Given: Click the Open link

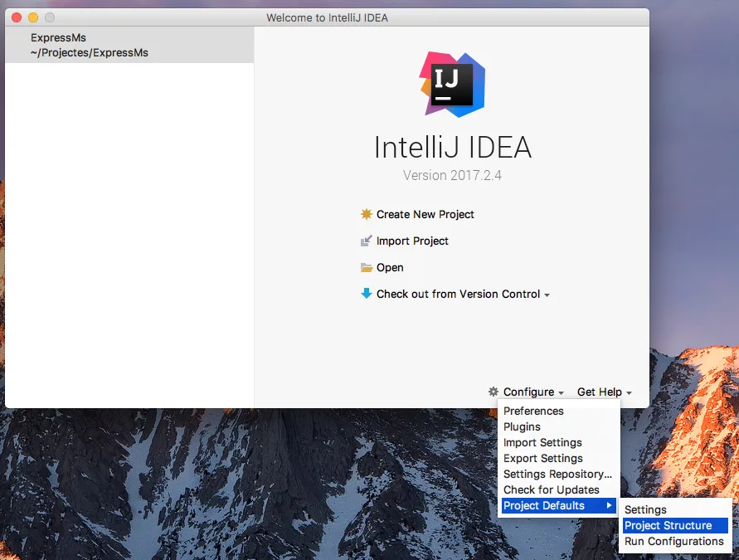Looking at the screenshot, I should click(389, 267).
